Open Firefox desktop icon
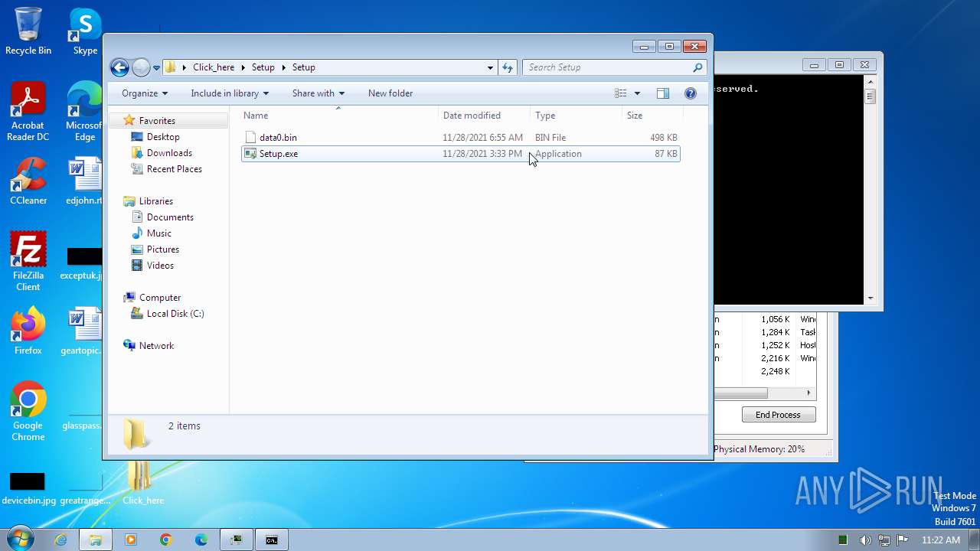This screenshot has height=551, width=980. pyautogui.click(x=28, y=331)
